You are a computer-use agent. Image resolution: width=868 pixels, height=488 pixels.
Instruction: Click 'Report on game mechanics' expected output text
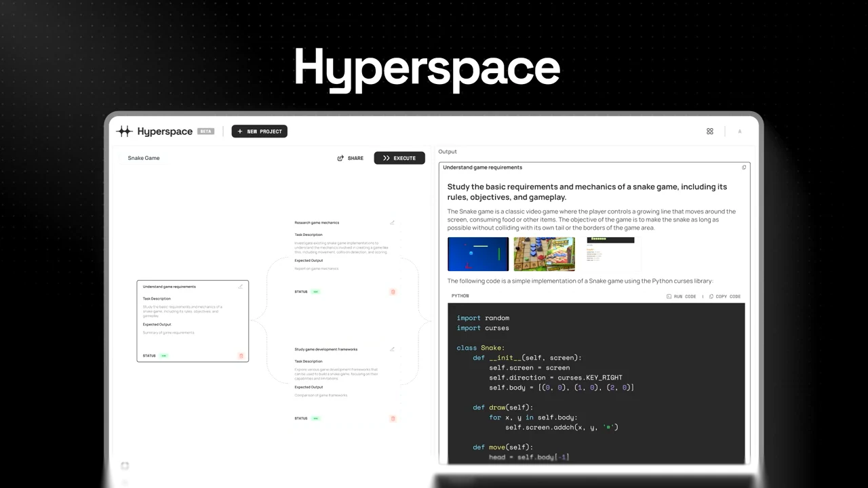pyautogui.click(x=316, y=268)
